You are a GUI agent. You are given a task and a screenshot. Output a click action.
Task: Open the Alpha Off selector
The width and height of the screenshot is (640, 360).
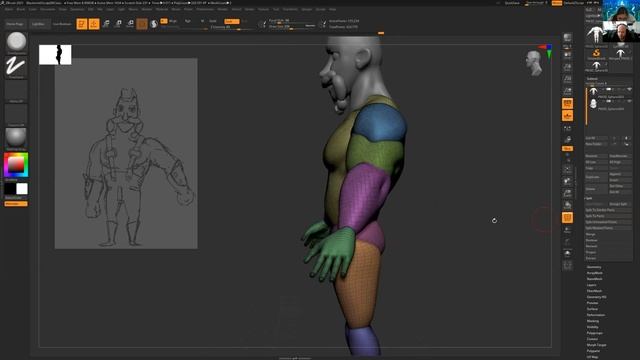tap(16, 91)
